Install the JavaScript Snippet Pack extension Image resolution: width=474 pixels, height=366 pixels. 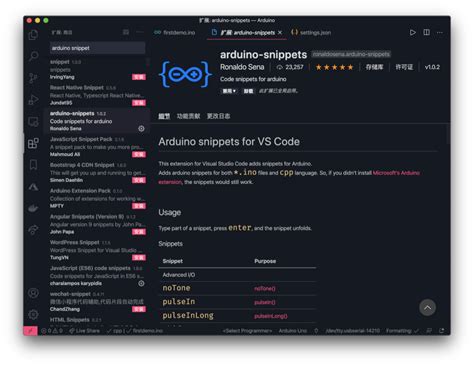point(139,154)
